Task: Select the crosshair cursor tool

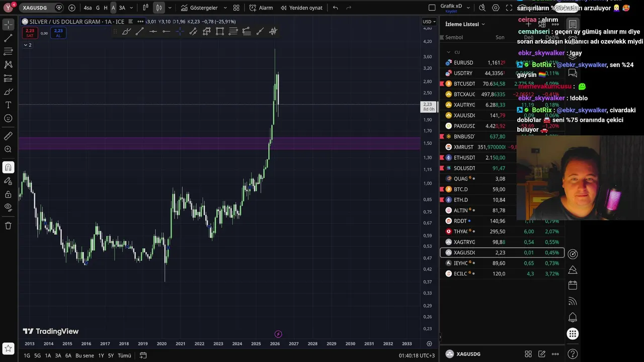Action: (x=8, y=24)
